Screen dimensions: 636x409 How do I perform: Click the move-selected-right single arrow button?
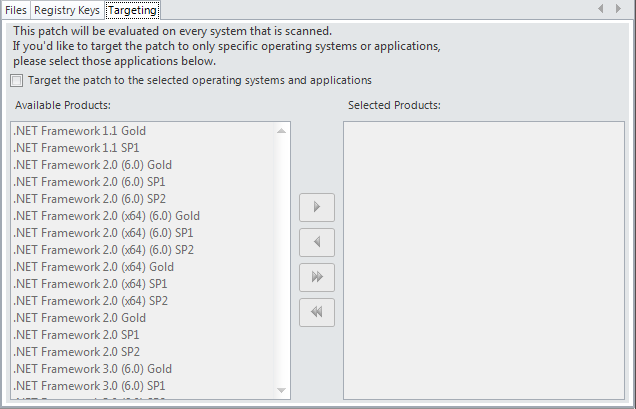tap(317, 207)
